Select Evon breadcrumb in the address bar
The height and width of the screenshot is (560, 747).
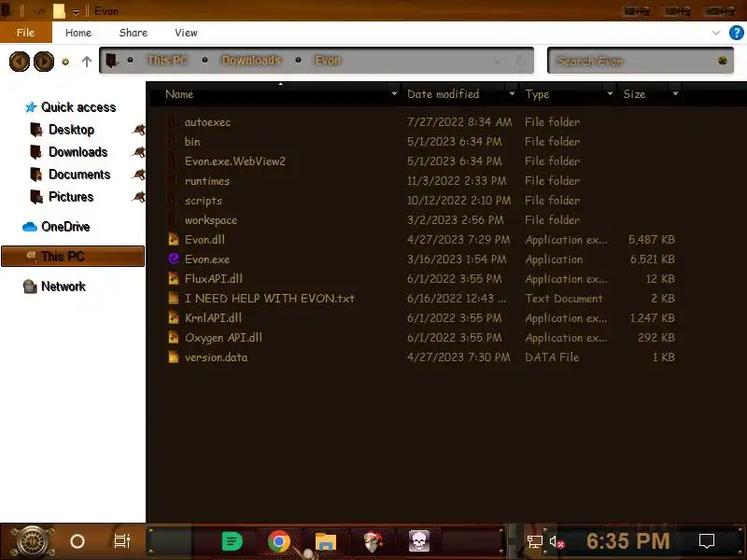328,61
